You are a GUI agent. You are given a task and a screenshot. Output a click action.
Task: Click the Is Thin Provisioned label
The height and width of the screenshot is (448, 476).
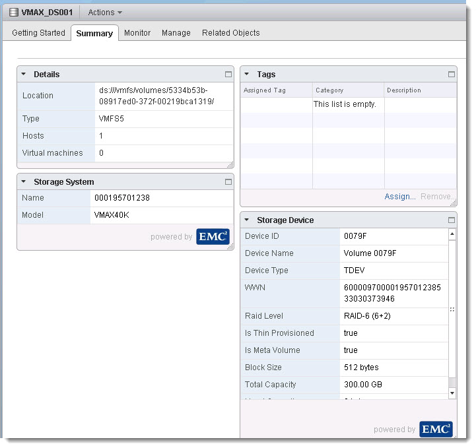279,333
